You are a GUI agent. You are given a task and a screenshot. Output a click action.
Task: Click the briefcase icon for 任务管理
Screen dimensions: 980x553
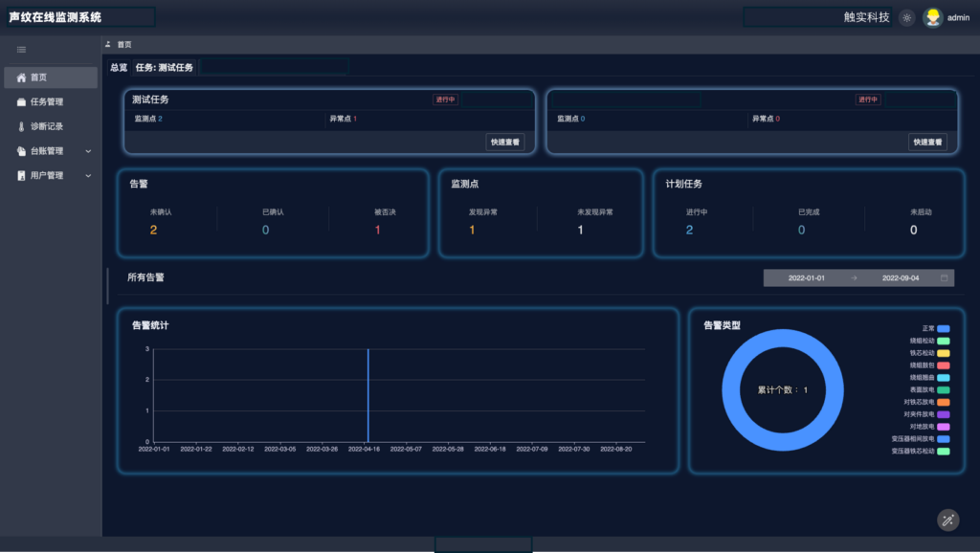click(x=22, y=101)
